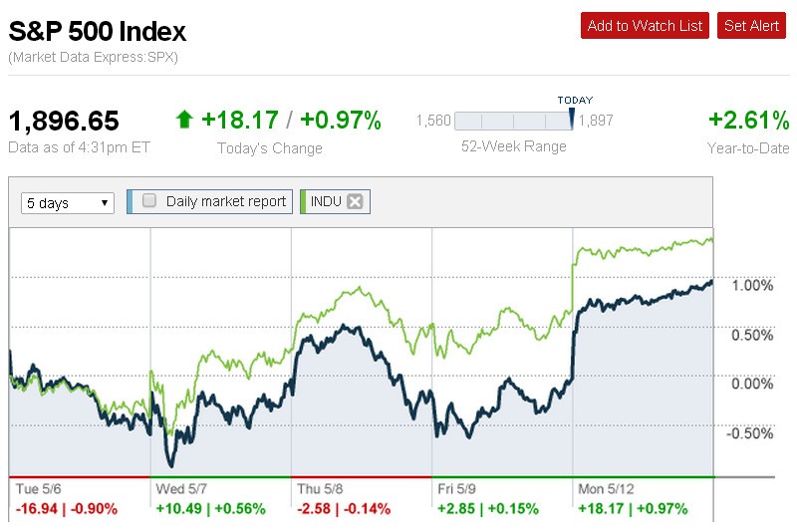
Task: Click the Market Data Express:SPX text
Action: click(x=94, y=57)
